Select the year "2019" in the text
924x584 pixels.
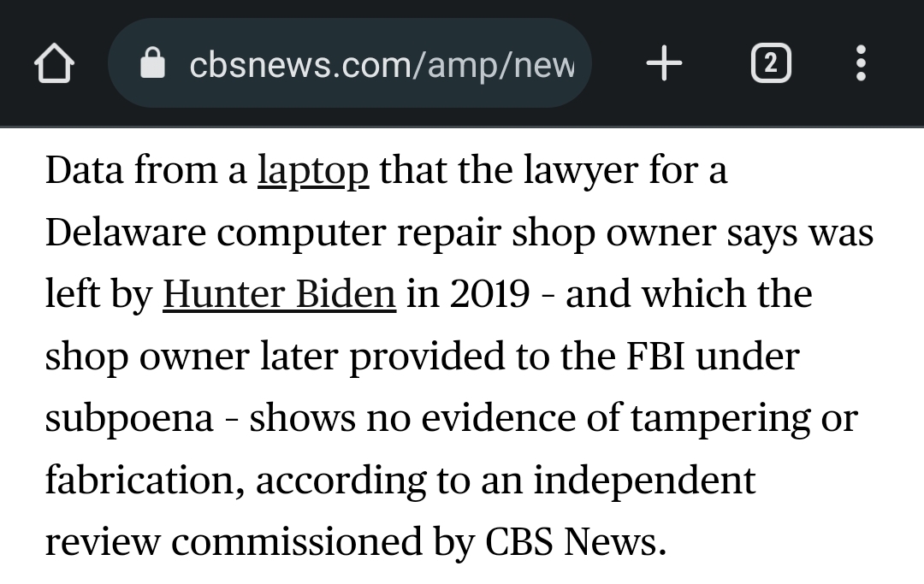[x=489, y=294]
